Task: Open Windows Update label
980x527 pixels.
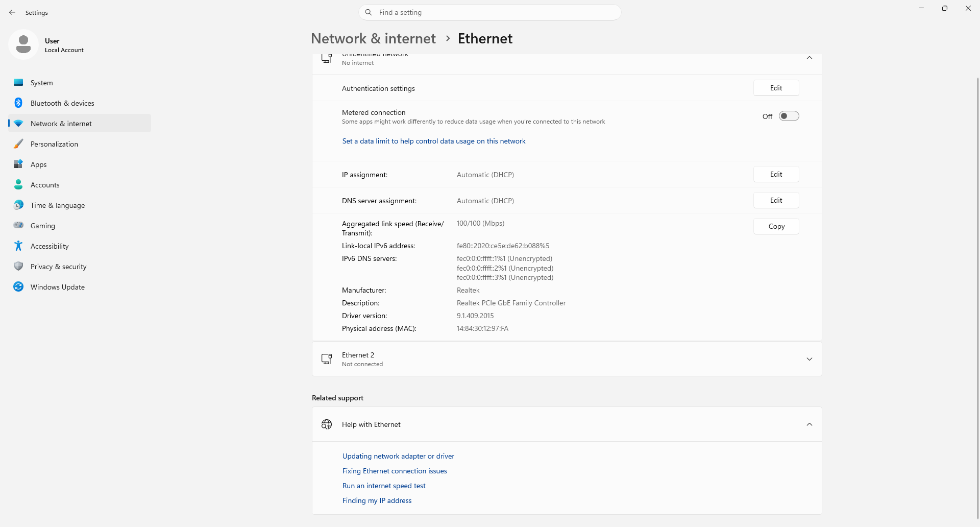Action: [x=58, y=287]
